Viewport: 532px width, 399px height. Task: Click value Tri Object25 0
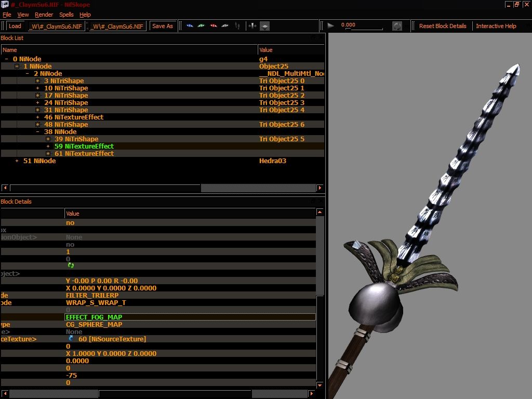coord(282,81)
